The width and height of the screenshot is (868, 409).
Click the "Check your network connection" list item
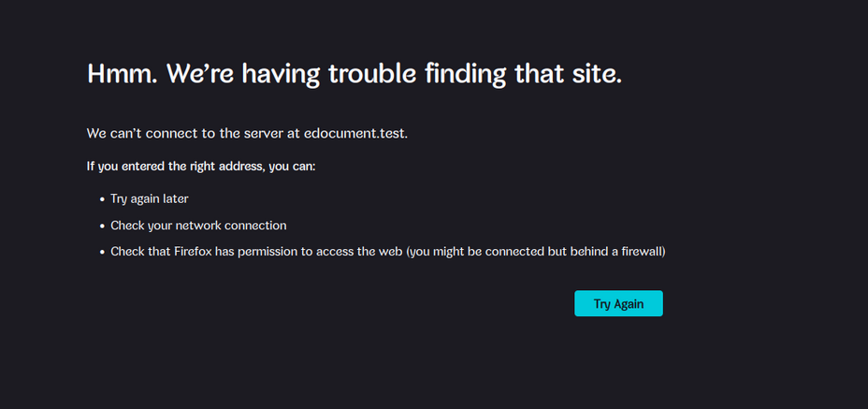click(198, 226)
